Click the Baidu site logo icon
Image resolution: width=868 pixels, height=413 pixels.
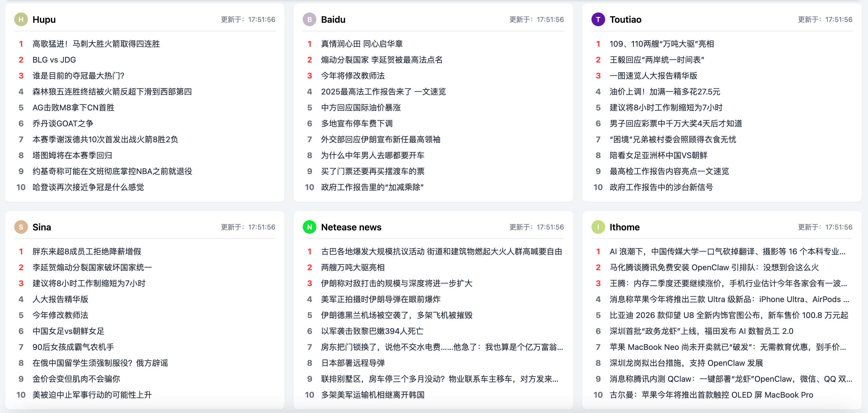point(310,20)
